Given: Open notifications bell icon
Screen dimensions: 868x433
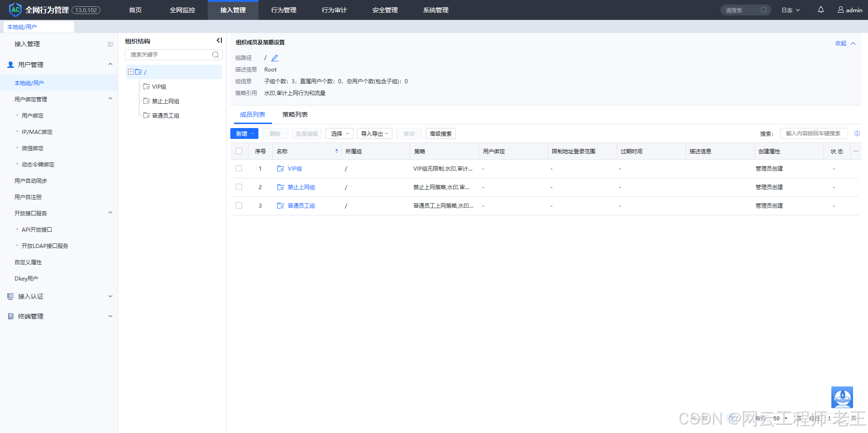Looking at the screenshot, I should [820, 10].
